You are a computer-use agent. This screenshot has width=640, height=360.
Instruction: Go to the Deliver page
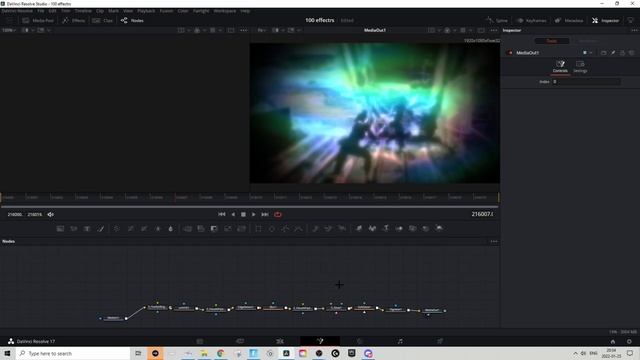[x=440, y=341]
